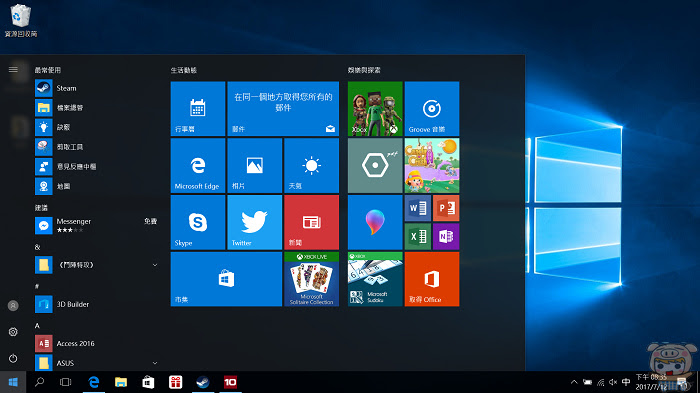Launch OneNote from the small tile

[446, 236]
